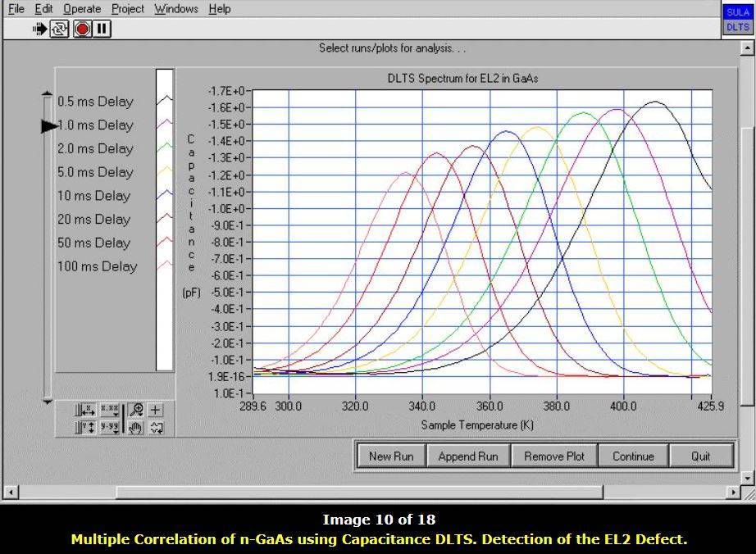Click the 5.0 ms Delay yellow line sample
This screenshot has height=554, width=756.
point(165,172)
